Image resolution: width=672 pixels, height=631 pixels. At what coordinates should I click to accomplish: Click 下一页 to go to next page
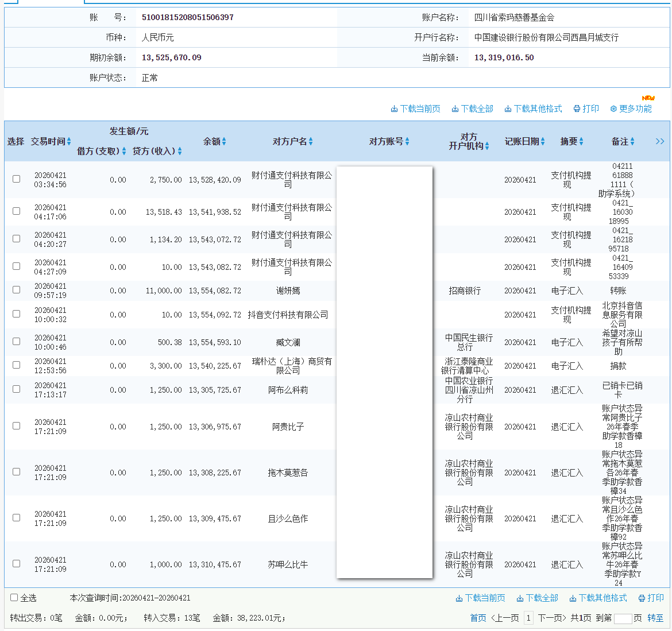click(552, 618)
